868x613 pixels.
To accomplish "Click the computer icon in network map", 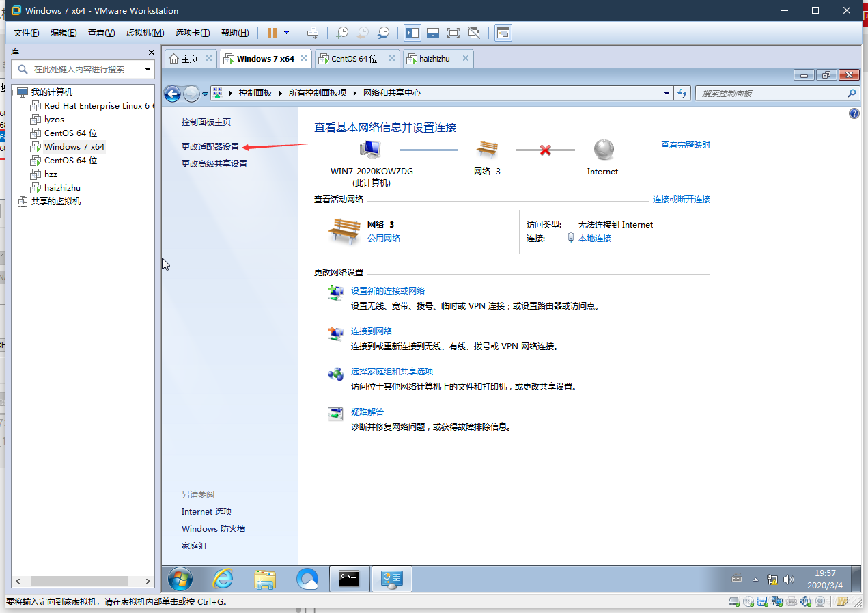I will pyautogui.click(x=371, y=150).
